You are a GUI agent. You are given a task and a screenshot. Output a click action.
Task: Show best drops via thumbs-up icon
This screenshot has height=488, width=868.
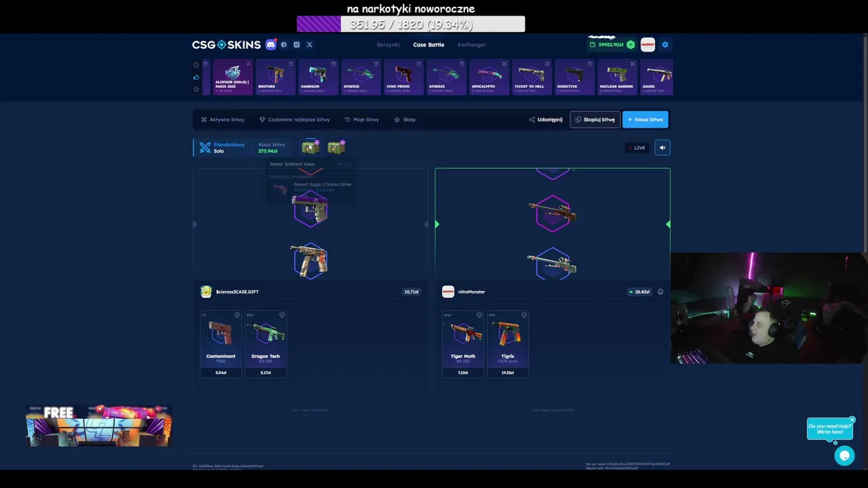(x=196, y=77)
